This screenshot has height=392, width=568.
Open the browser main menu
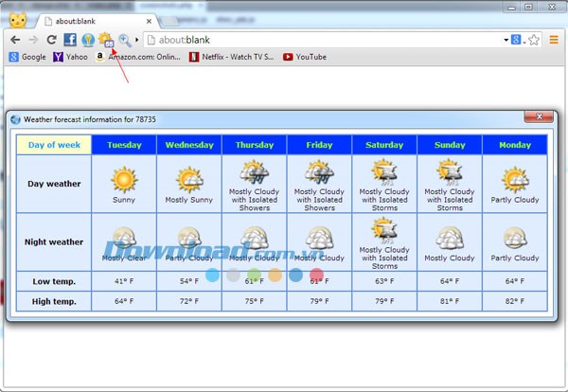(554, 40)
